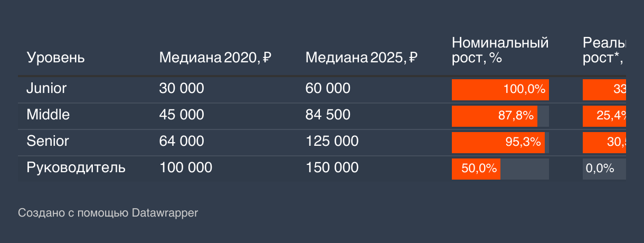
Task: Click the 25,4% real growth bar
Action: (604, 116)
